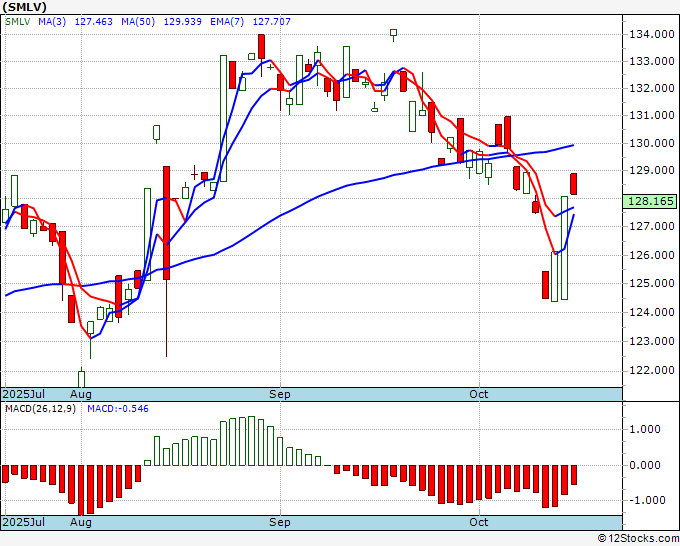
Task: Click the EMA(7) value 127.707
Action: pos(271,22)
